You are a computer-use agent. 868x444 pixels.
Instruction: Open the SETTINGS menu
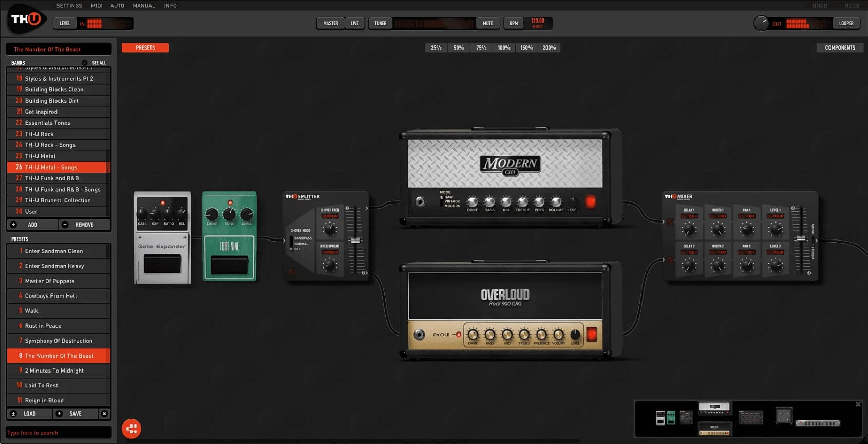coord(69,6)
